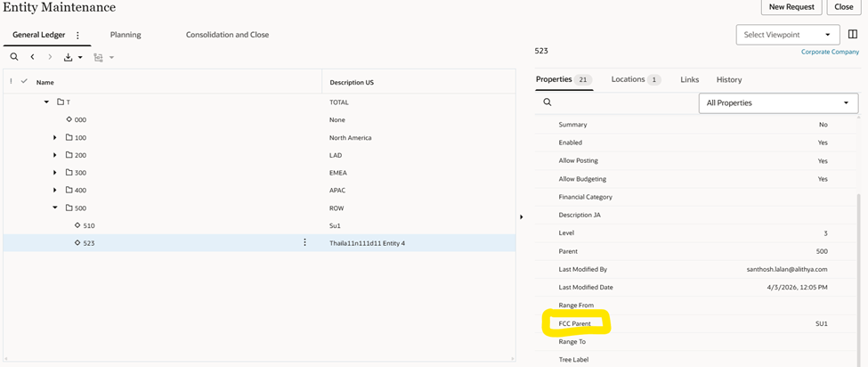Click the New Request button

click(791, 7)
